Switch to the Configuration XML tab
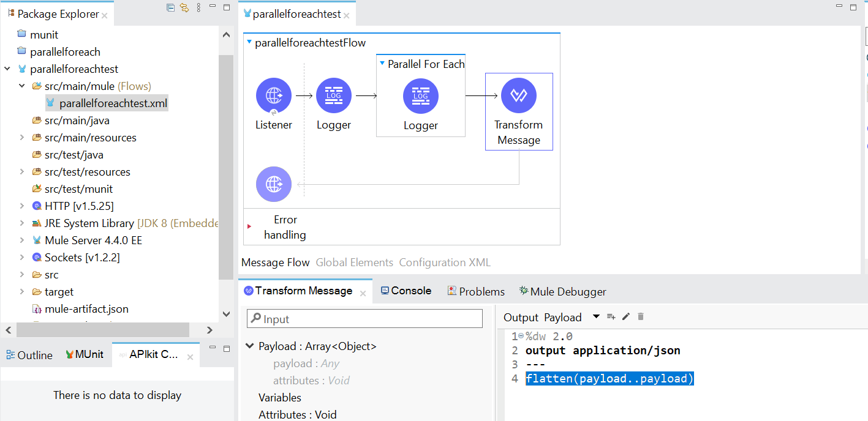Viewport: 868px width, 421px height. pyautogui.click(x=445, y=263)
